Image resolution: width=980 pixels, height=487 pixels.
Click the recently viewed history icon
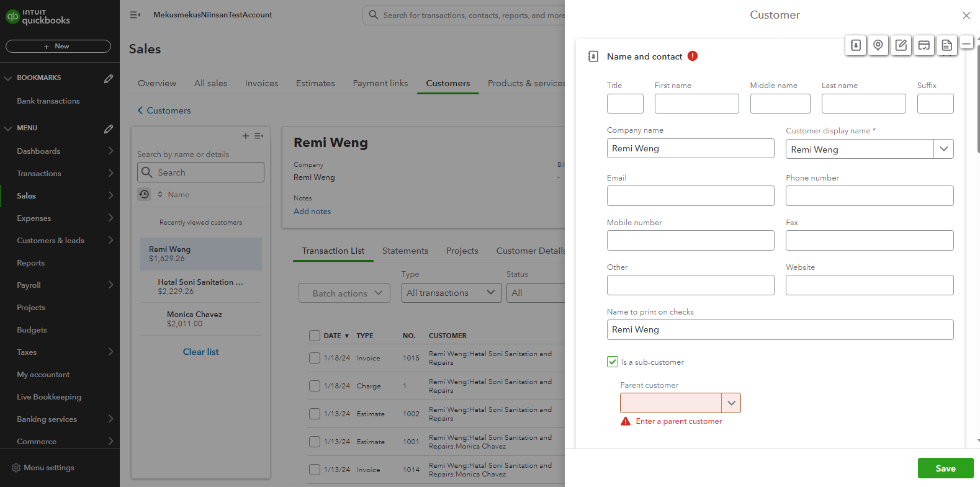[x=144, y=194]
